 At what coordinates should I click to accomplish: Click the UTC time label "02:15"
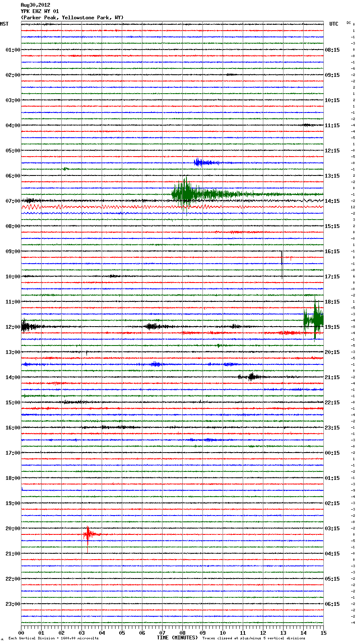coord(332,503)
